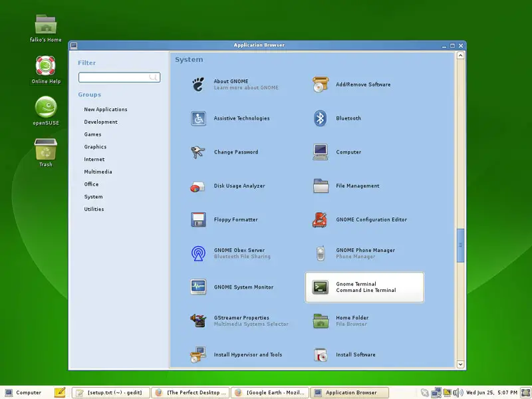Click the "Bluetooth" application label
Viewport: 532px width, 399px height.
coord(348,118)
